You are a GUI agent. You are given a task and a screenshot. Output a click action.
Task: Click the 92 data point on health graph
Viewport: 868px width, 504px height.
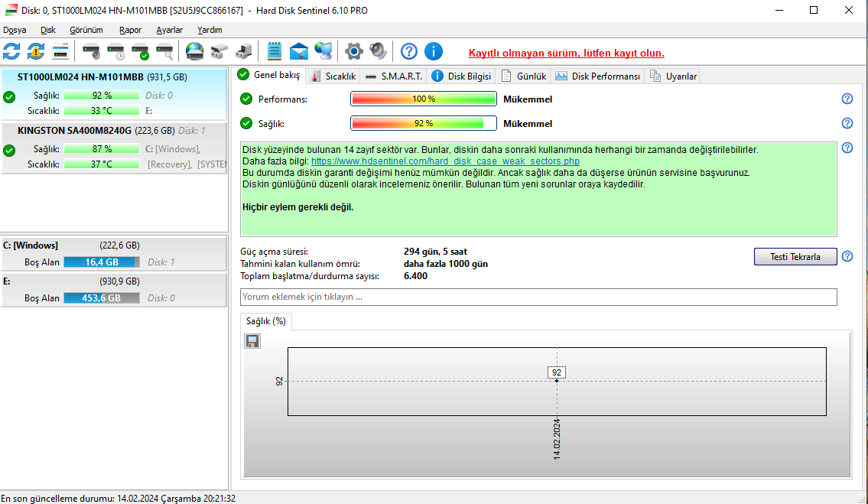point(556,380)
